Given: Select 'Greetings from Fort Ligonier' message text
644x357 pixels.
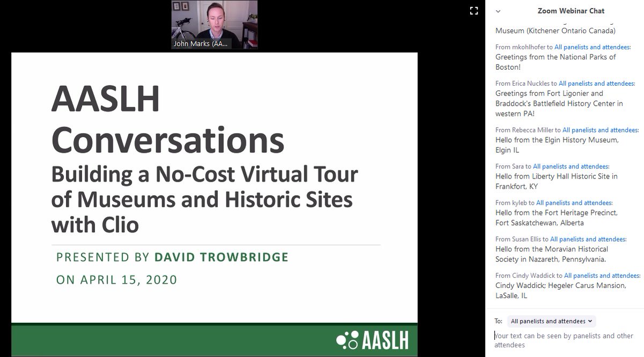Looking at the screenshot, I should [x=559, y=103].
